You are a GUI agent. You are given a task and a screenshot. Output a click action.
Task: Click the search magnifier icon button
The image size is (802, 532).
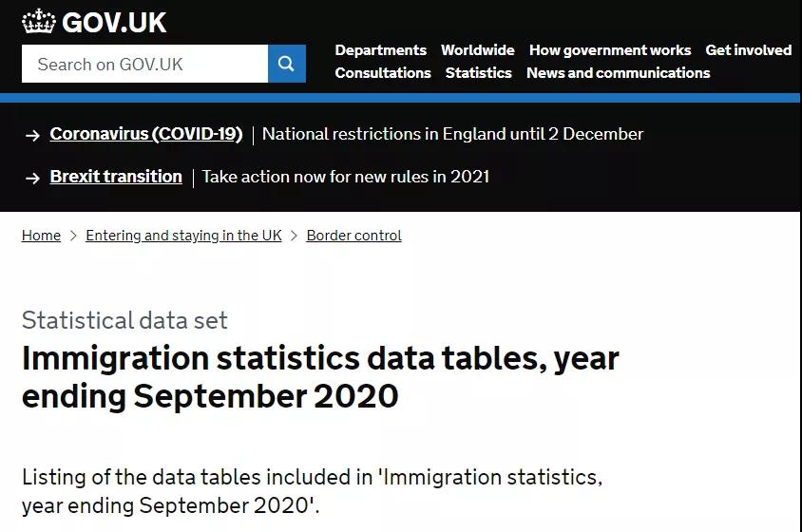[286, 64]
